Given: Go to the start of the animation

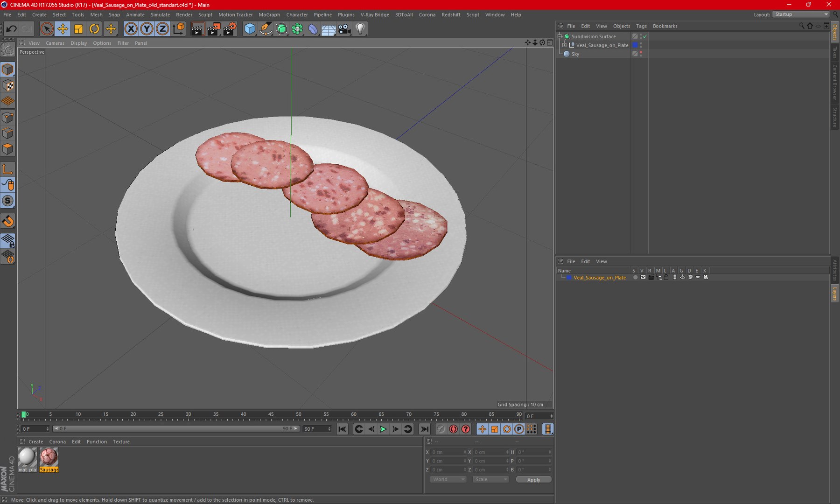Looking at the screenshot, I should click(x=342, y=429).
